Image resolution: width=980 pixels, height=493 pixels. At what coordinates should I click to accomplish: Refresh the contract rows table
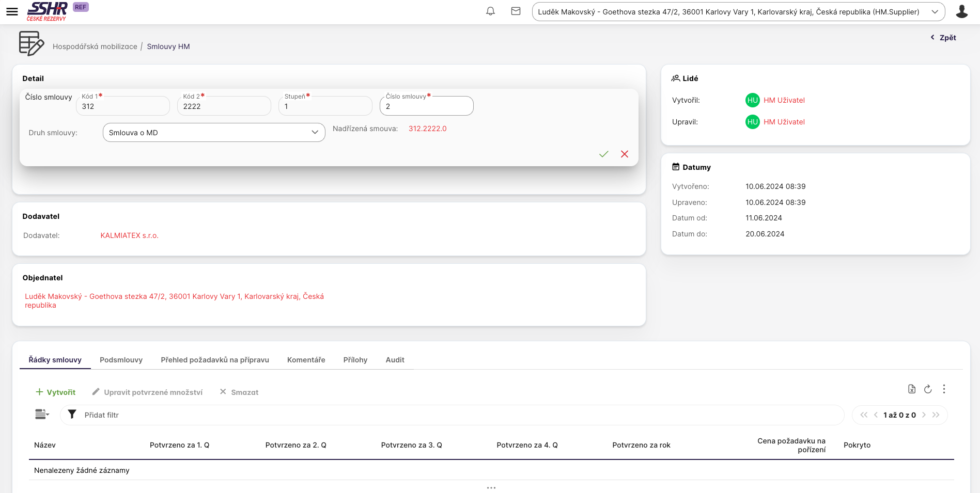(928, 389)
